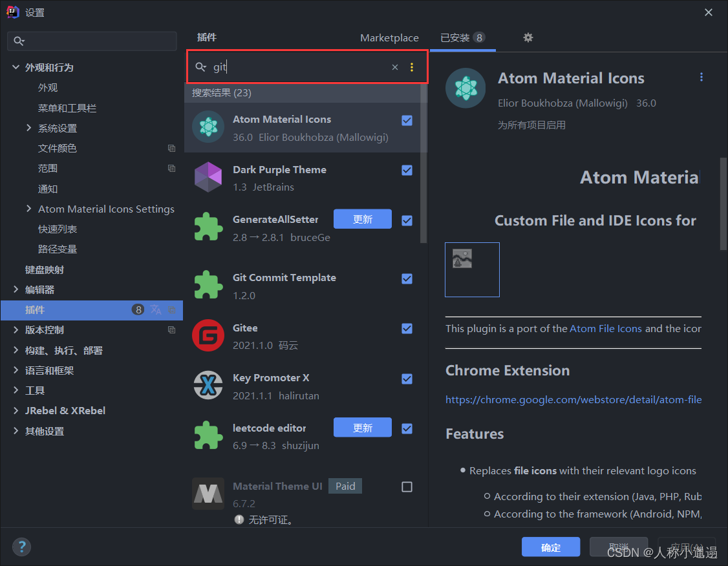This screenshot has width=728, height=566.
Task: Click the settings search magnifier icon
Action: tap(19, 41)
